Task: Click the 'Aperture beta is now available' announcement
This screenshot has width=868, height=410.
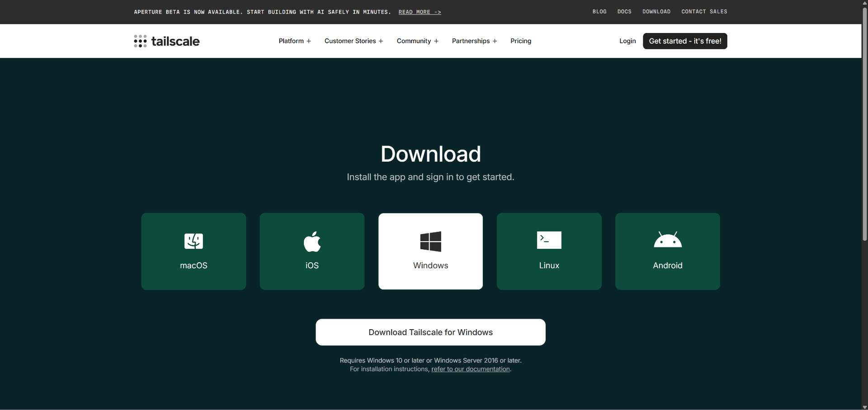Action: (262, 12)
